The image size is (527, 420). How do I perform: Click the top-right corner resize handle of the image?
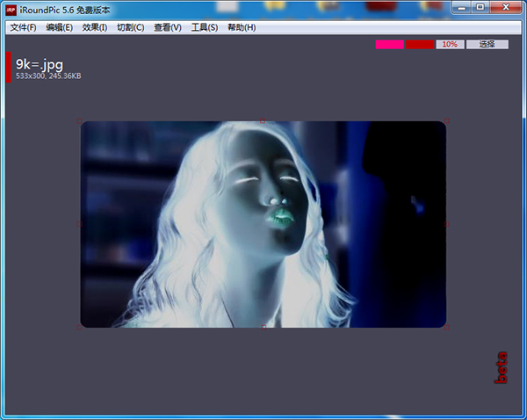446,120
